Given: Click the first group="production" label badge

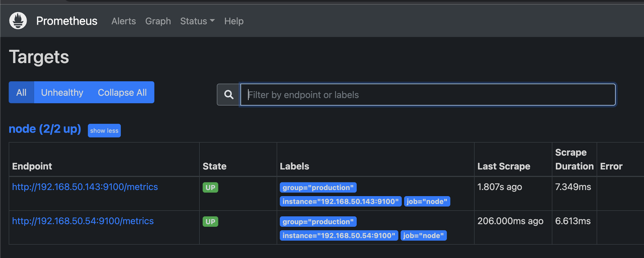Looking at the screenshot, I should tap(318, 187).
